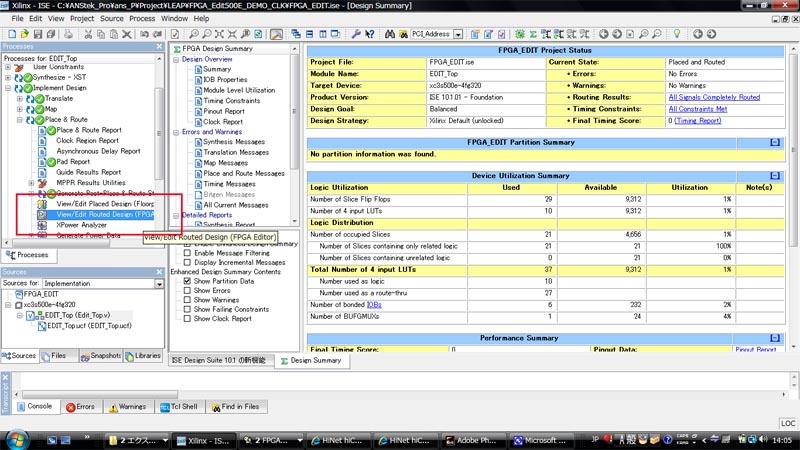Click the Tile Vertically windows icon
The height and width of the screenshot is (450, 800).
click(322, 34)
